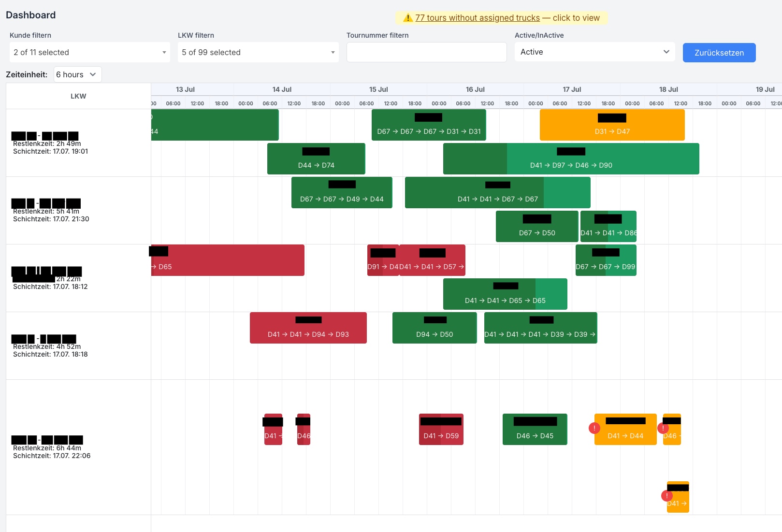
Task: Open tour D67 → D67 → D99
Action: point(606,260)
